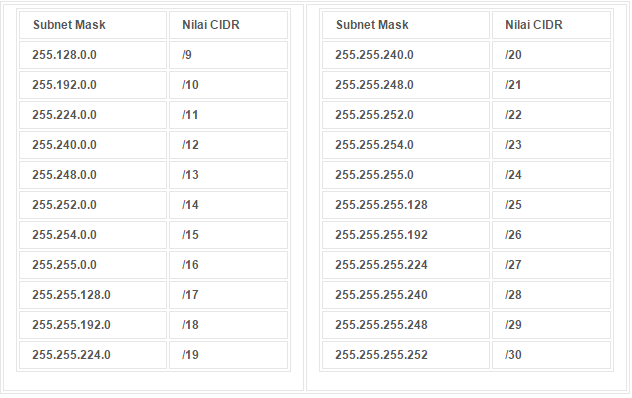Image resolution: width=632 pixels, height=398 pixels.
Task: Select the 255.255.128.0 cell
Action: click(x=93, y=295)
